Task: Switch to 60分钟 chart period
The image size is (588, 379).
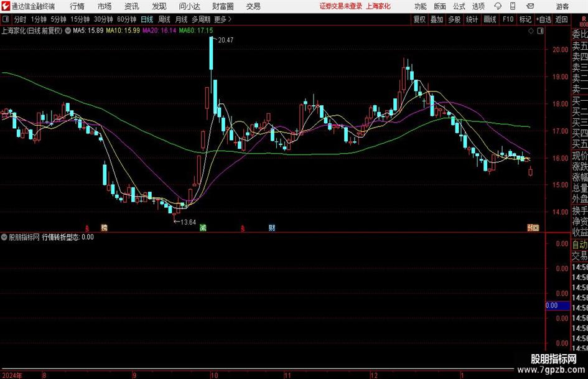Action: 127,19
